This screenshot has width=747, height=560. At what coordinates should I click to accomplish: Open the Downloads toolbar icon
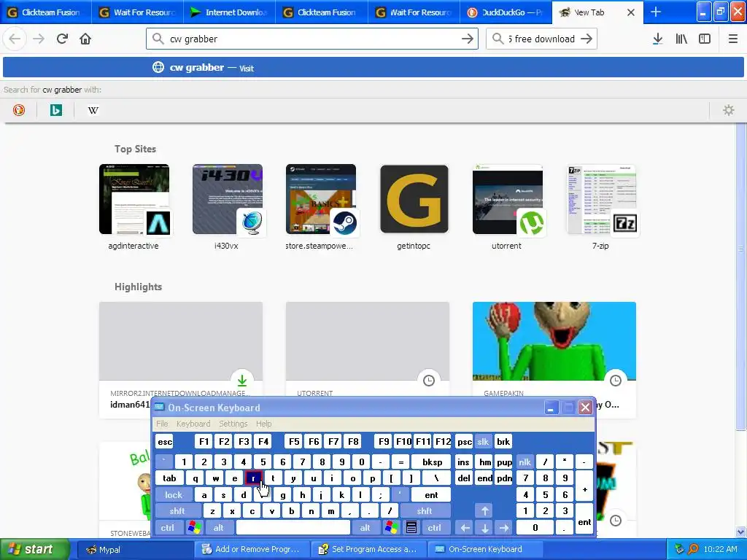657,39
